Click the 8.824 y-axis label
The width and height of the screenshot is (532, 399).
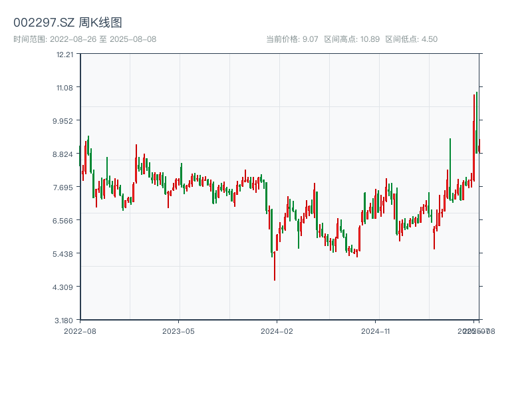pos(64,154)
